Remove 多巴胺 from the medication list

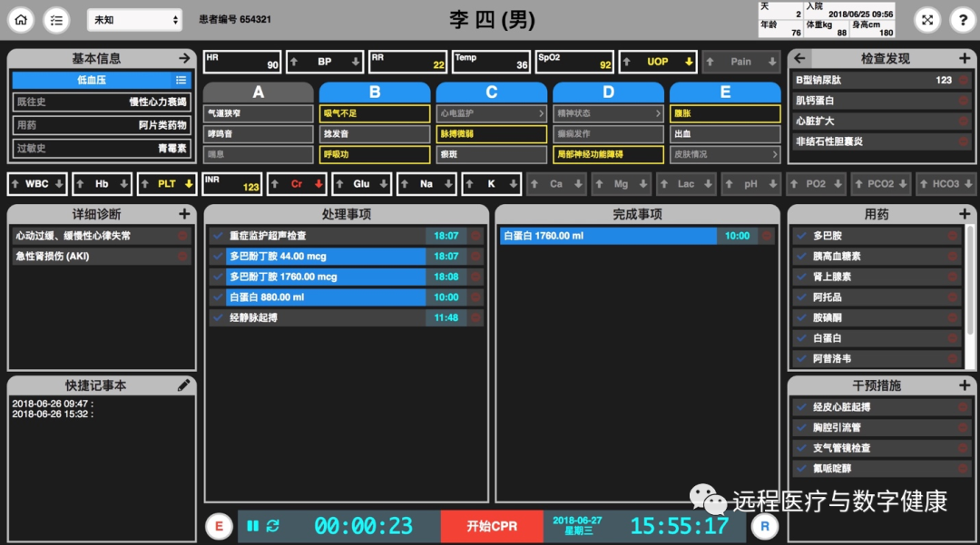tap(953, 236)
